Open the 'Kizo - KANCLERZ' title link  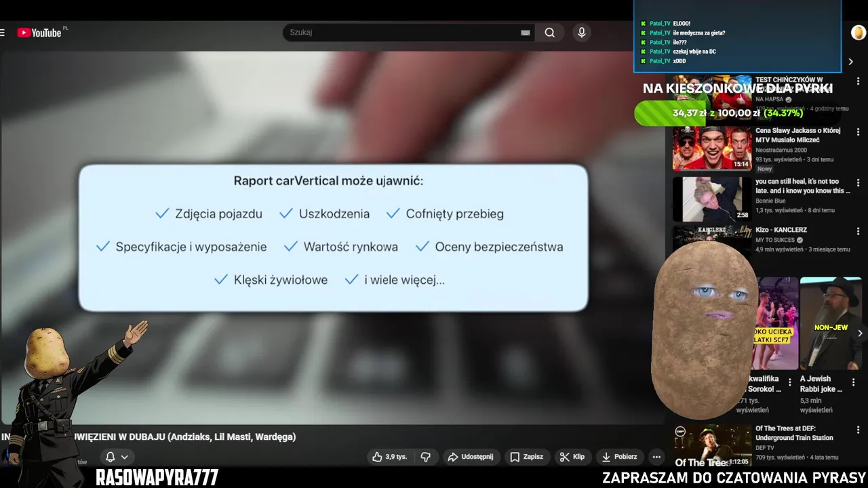(x=781, y=230)
